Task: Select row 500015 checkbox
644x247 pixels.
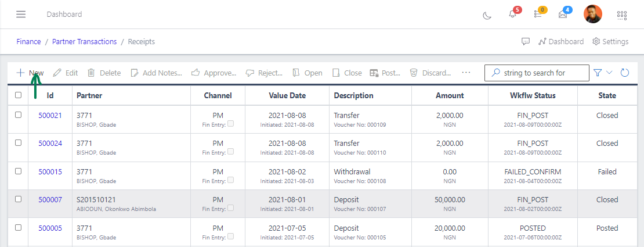Action: coord(18,171)
